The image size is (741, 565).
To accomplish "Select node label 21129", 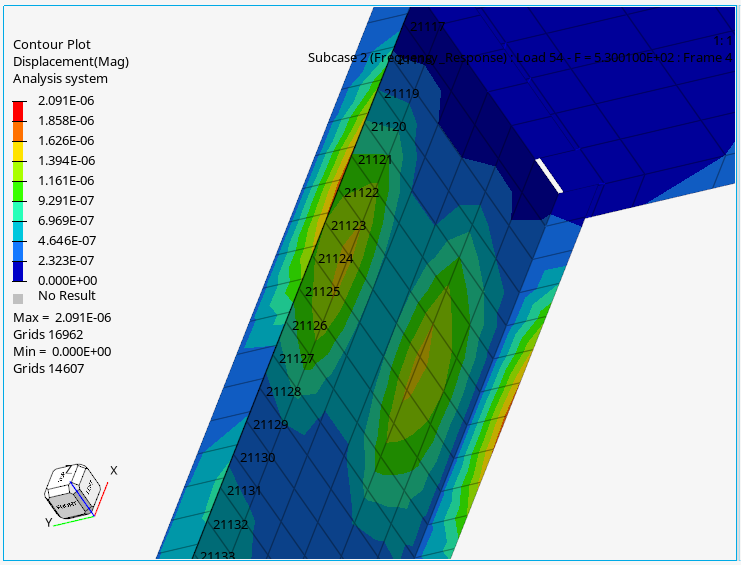I will click(270, 425).
